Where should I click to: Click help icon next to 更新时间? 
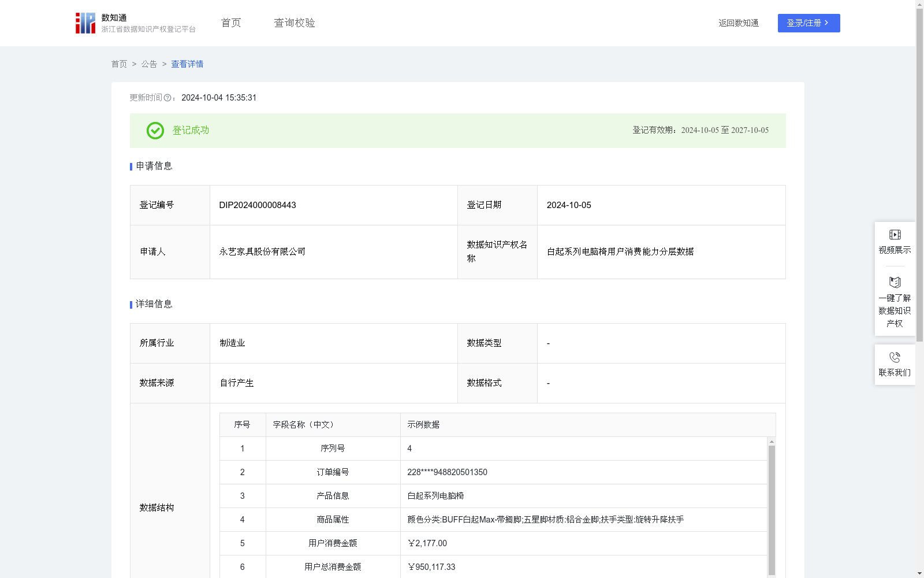click(167, 98)
